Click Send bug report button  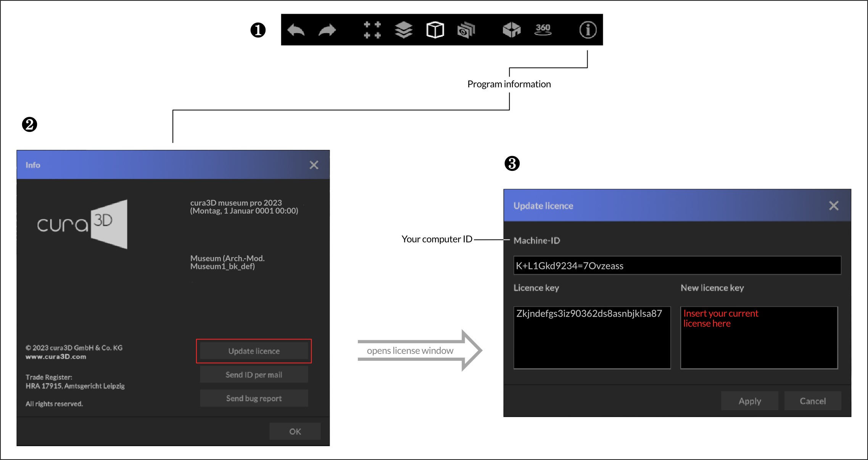click(x=254, y=398)
